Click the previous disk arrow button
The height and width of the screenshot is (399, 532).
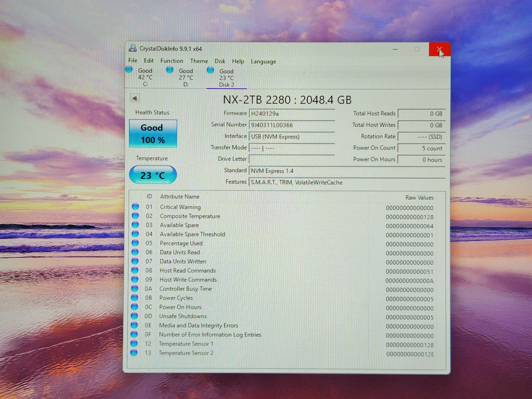135,98
